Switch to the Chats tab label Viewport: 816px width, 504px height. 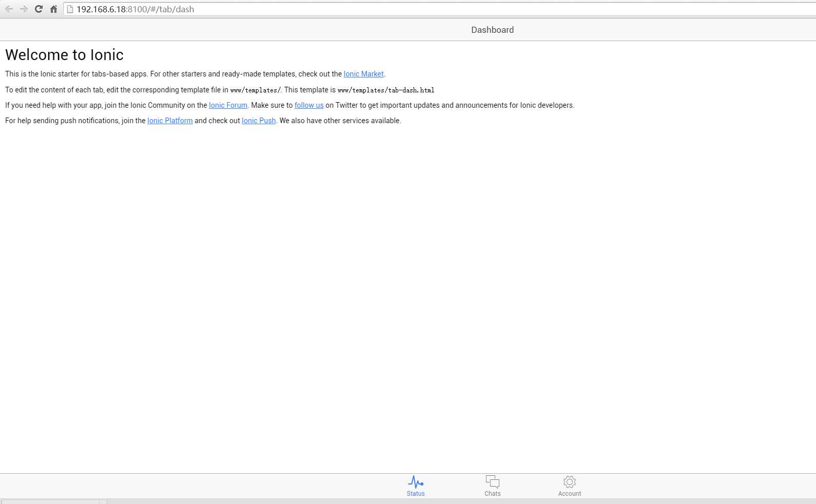(x=493, y=494)
